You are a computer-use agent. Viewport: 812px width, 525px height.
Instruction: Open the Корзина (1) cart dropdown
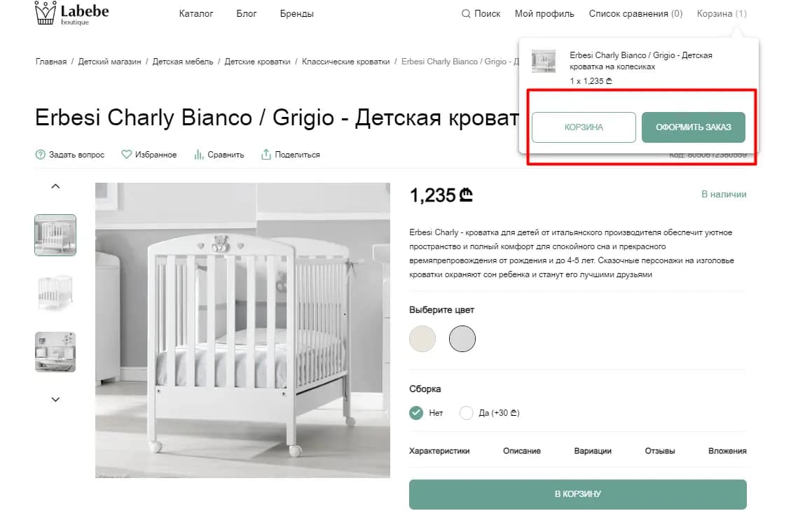[722, 14]
